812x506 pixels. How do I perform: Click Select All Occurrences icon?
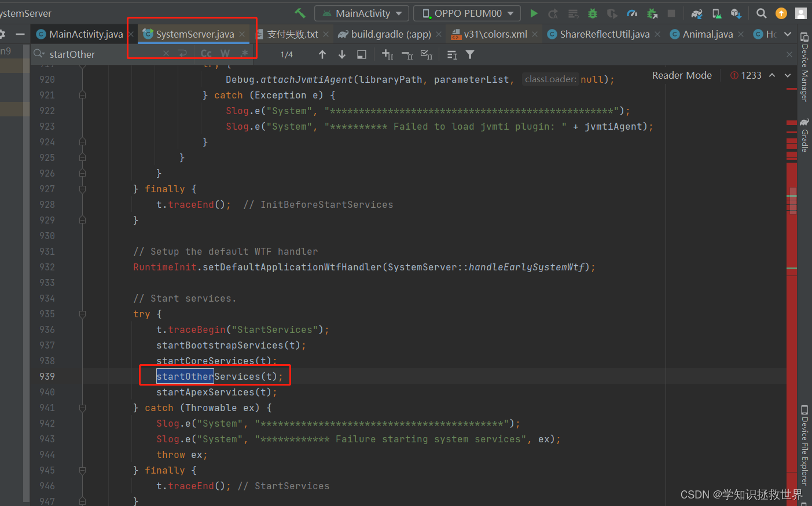(427, 54)
